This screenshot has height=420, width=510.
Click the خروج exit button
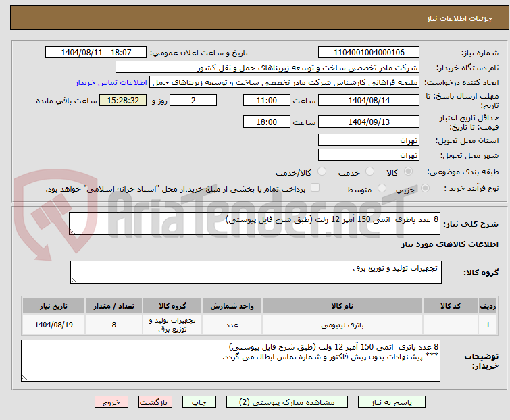point(111,402)
